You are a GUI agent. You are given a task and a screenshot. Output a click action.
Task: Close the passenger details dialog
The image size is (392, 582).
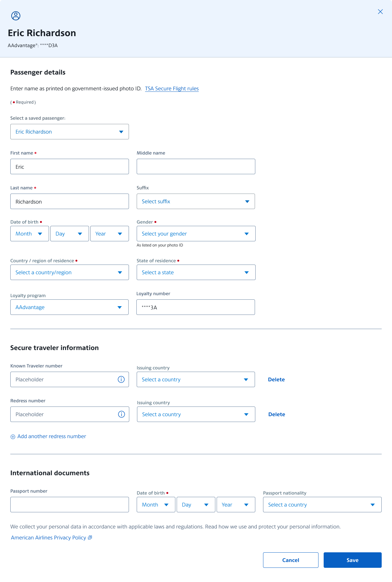(380, 12)
